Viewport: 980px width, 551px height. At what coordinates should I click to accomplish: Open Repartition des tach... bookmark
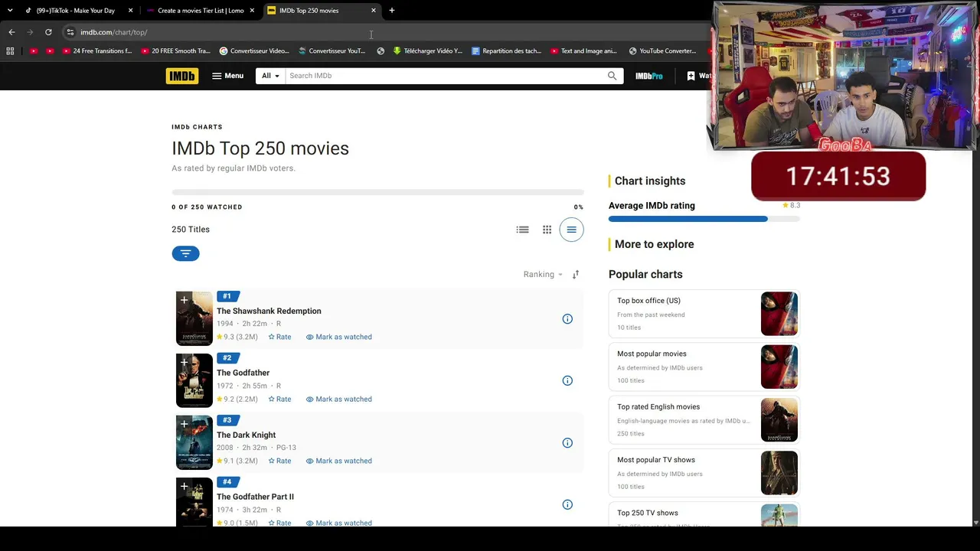pos(506,51)
